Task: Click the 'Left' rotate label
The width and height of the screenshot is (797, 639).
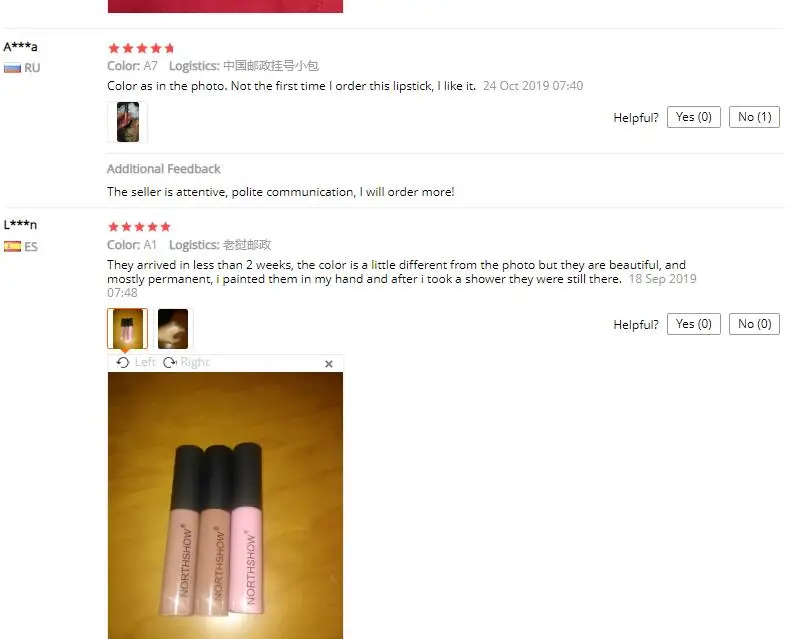Action: (x=145, y=362)
